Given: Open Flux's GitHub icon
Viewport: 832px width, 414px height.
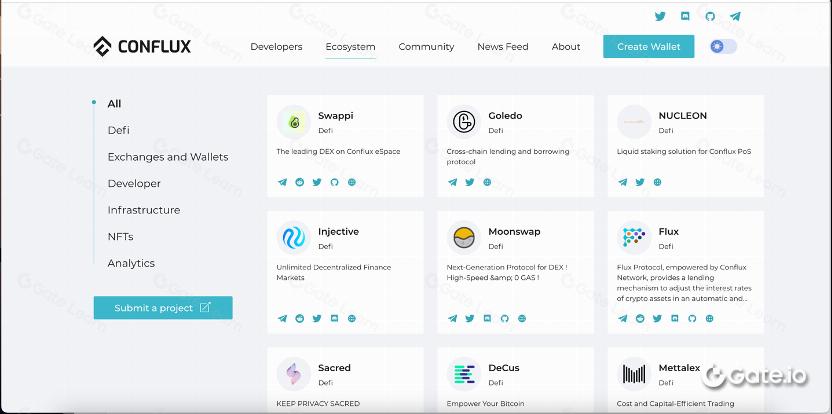Looking at the screenshot, I should 692,318.
